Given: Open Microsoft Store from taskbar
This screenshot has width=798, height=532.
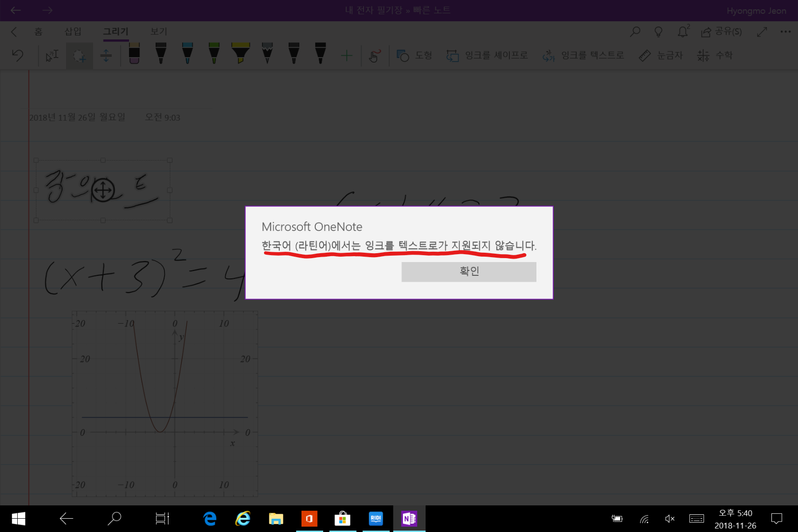Looking at the screenshot, I should tap(342, 519).
